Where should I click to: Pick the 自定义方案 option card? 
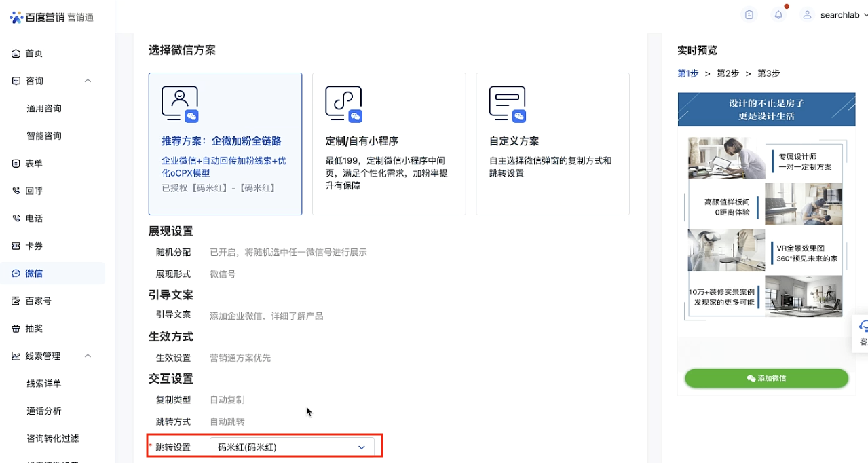pos(552,144)
